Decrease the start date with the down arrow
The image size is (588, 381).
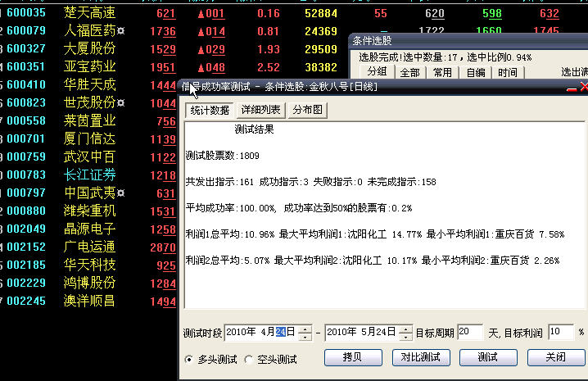pyautogui.click(x=305, y=337)
